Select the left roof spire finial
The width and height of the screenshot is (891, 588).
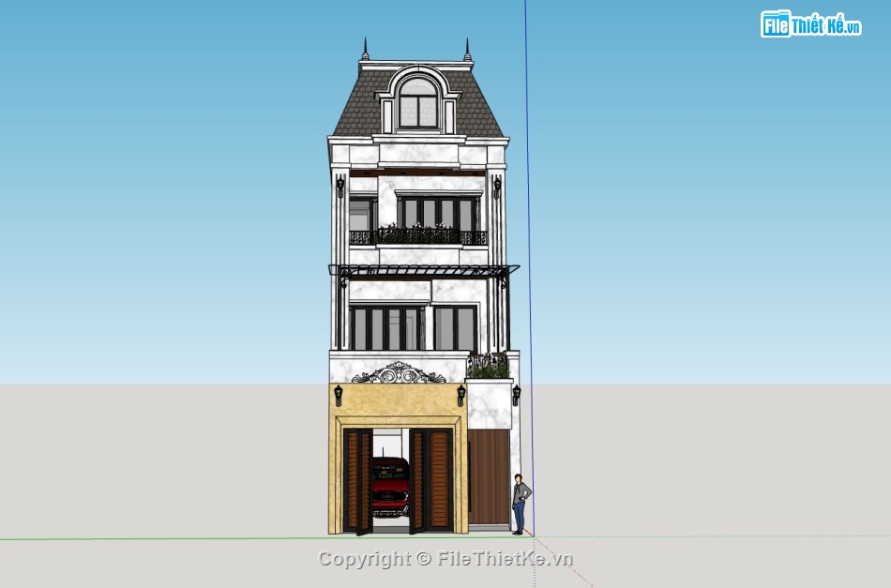tap(366, 50)
